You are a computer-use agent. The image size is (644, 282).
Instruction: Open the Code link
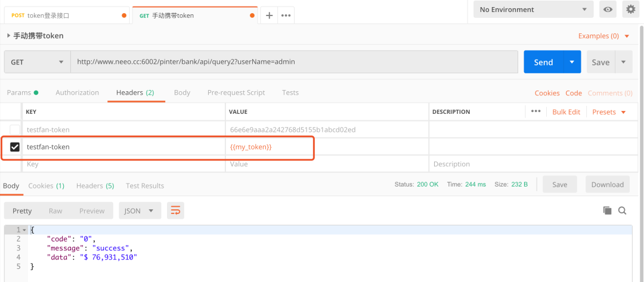pyautogui.click(x=574, y=93)
